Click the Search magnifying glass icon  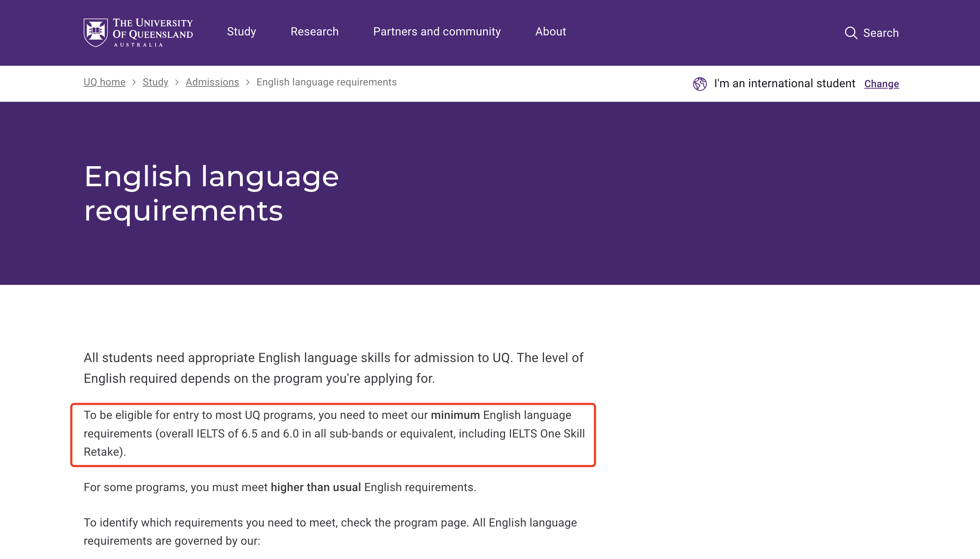point(851,33)
